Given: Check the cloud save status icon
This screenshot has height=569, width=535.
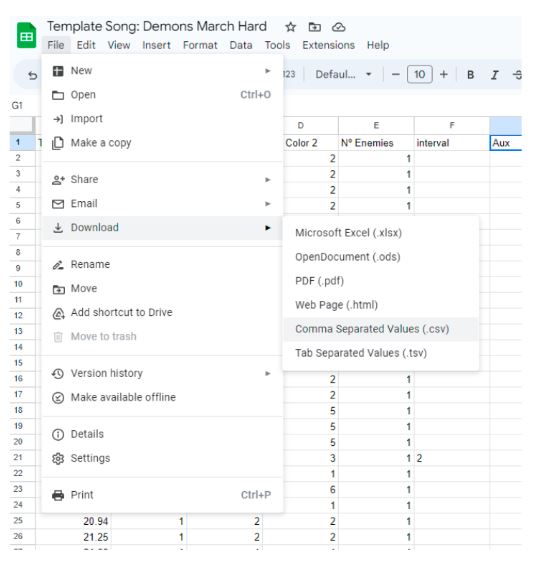Looking at the screenshot, I should click(338, 27).
